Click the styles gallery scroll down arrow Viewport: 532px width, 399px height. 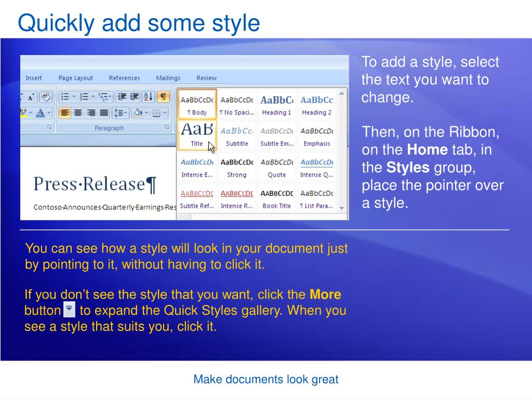point(342,208)
